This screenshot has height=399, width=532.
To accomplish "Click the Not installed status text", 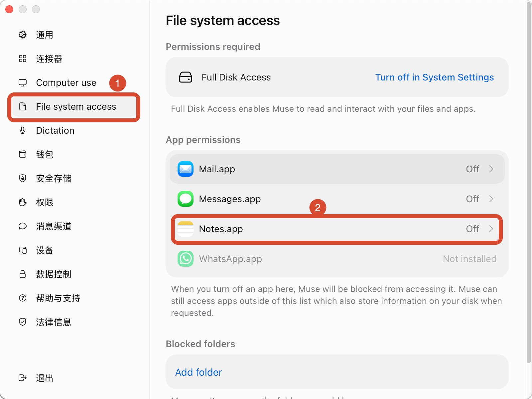I will pos(469,259).
